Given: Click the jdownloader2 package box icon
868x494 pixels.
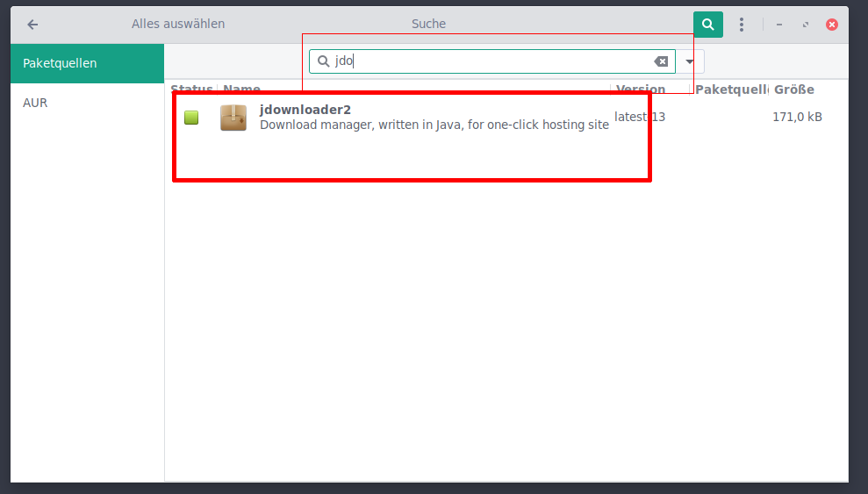Looking at the screenshot, I should click(233, 118).
